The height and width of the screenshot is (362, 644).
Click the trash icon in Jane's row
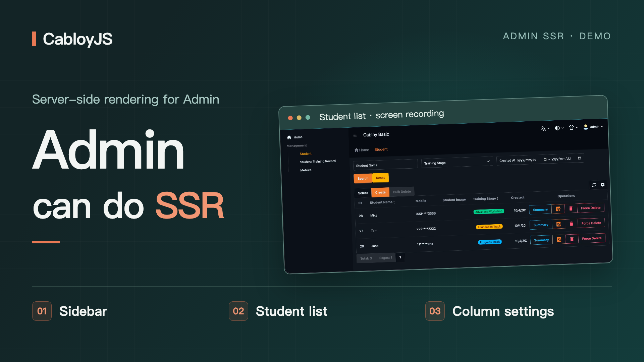(572, 239)
